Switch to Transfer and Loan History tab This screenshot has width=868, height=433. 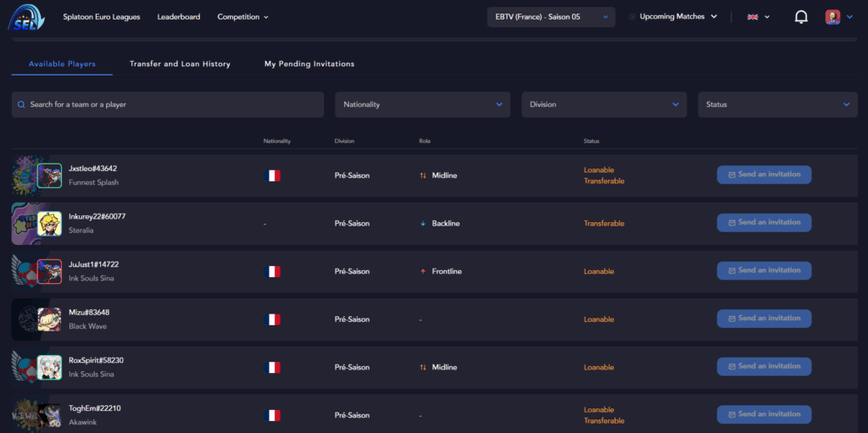pyautogui.click(x=180, y=64)
